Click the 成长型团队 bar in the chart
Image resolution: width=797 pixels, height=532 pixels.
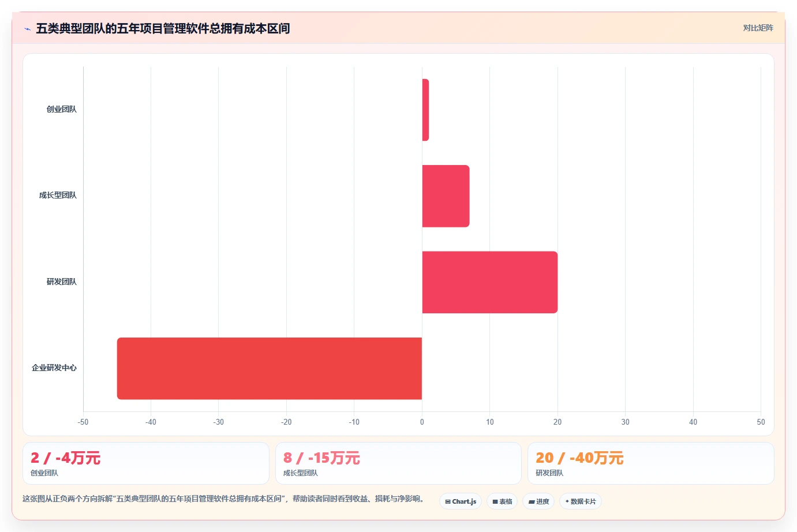click(446, 196)
